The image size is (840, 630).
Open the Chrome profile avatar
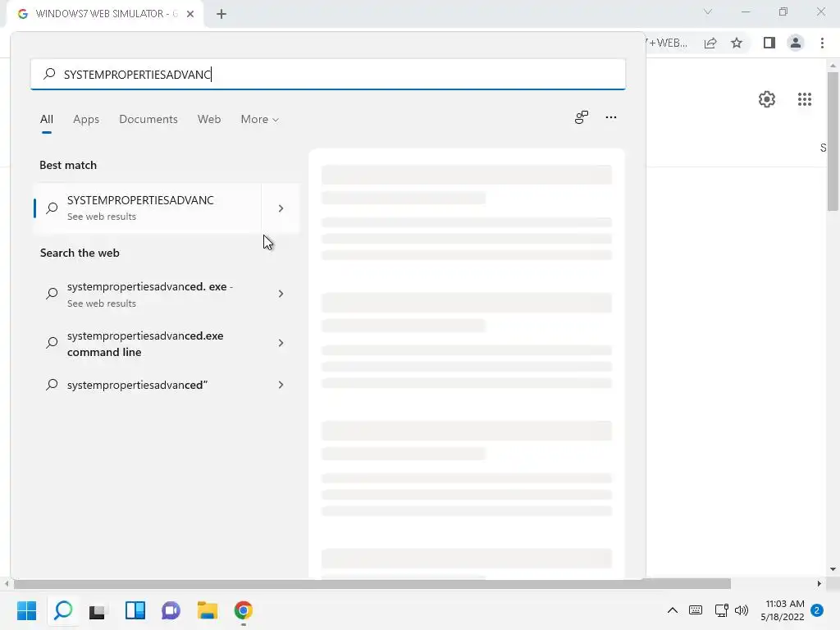click(x=796, y=43)
